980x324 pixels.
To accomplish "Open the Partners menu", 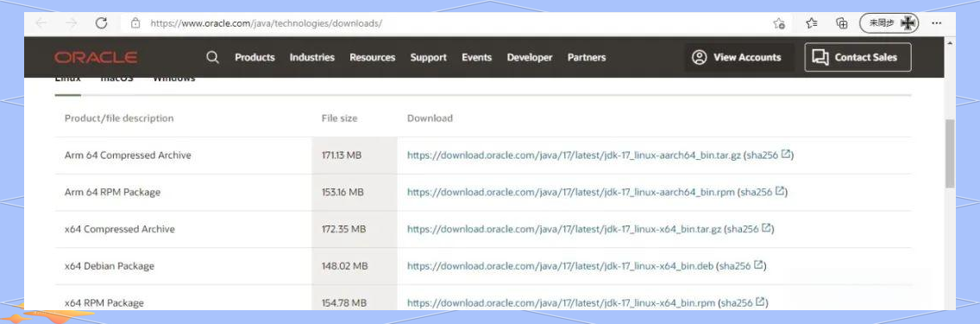I will pos(587,58).
